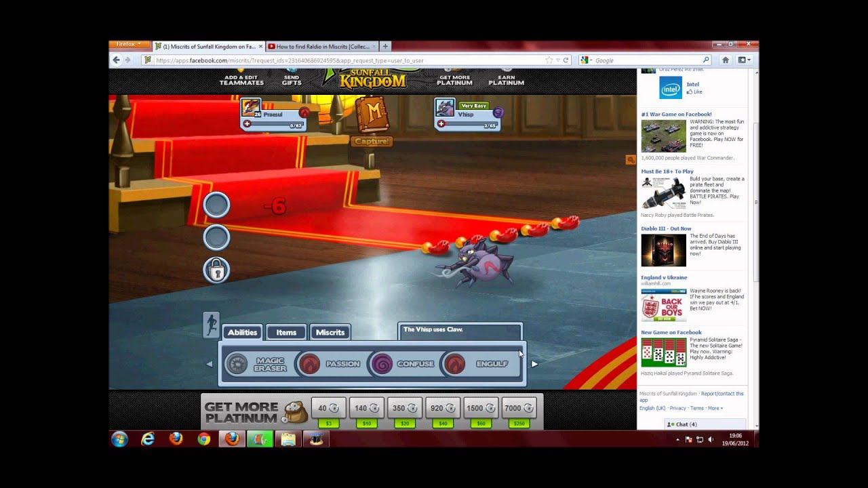868x488 pixels.
Task: Click Firefox back arrow
Action: [x=117, y=60]
